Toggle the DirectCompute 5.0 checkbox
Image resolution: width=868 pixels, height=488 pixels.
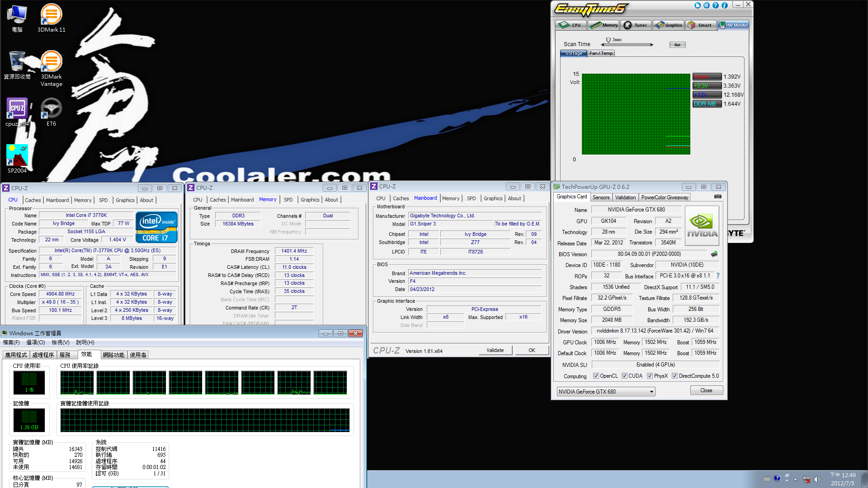675,376
